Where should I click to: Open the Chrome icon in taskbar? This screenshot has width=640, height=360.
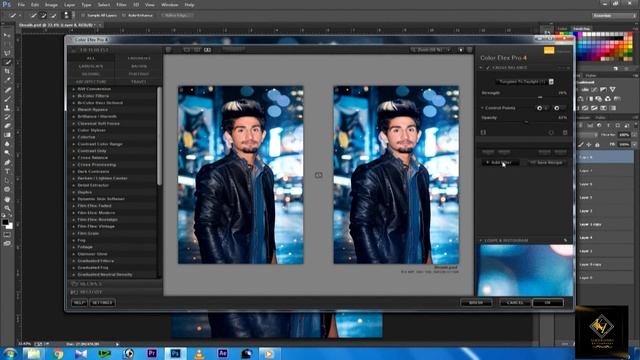(x=58, y=353)
